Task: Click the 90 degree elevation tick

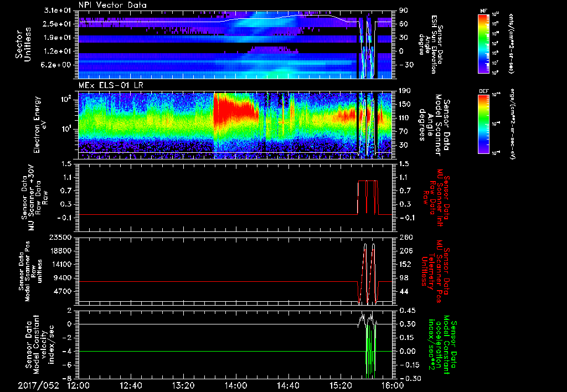Action: coord(403,11)
